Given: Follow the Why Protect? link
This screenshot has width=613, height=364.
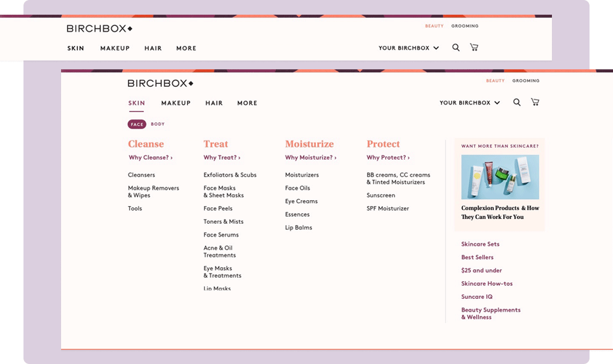Looking at the screenshot, I should point(388,157).
